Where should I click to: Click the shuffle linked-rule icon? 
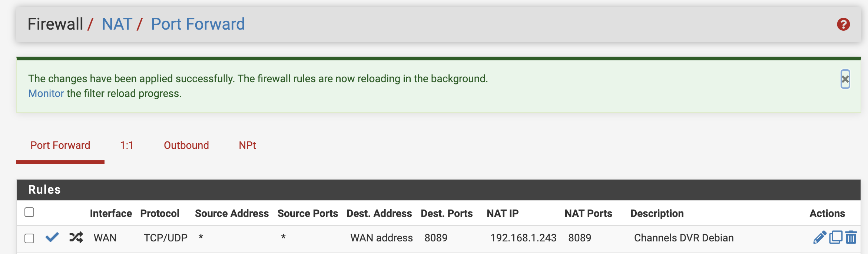(x=76, y=237)
